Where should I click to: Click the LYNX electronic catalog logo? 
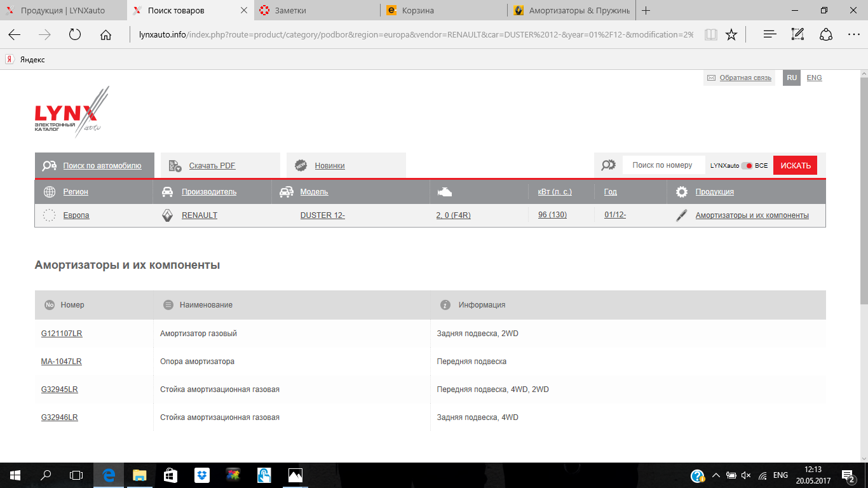[x=72, y=112]
